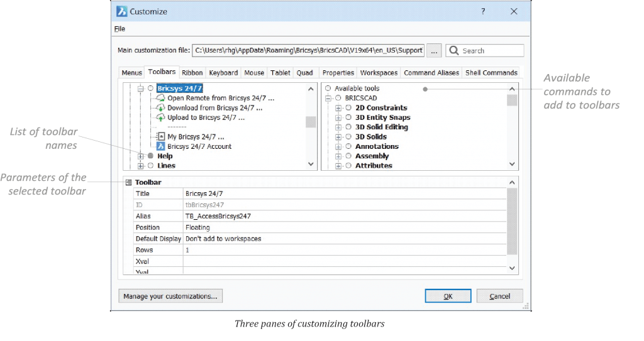644x341 pixels.
Task: Toggle the 2D Constraints radio circle
Action: pos(348,107)
